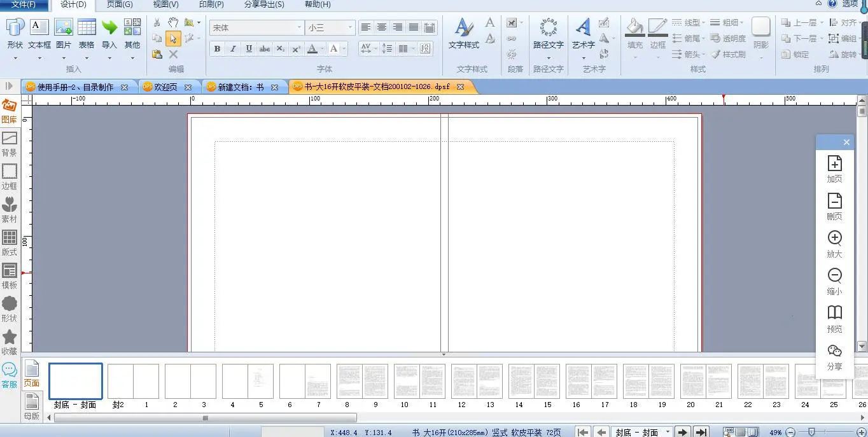The width and height of the screenshot is (868, 437).
Task: Insert a 表格 table from ribbon
Action: 87,34
